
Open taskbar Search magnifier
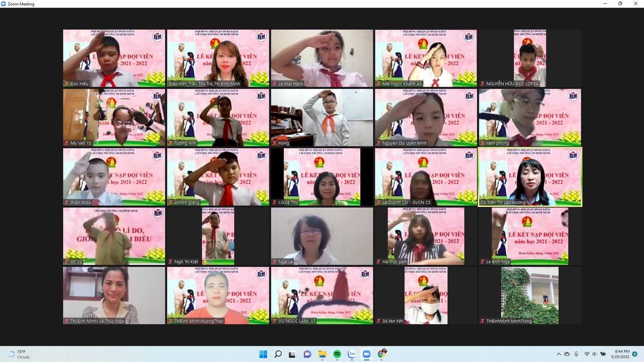(278, 354)
